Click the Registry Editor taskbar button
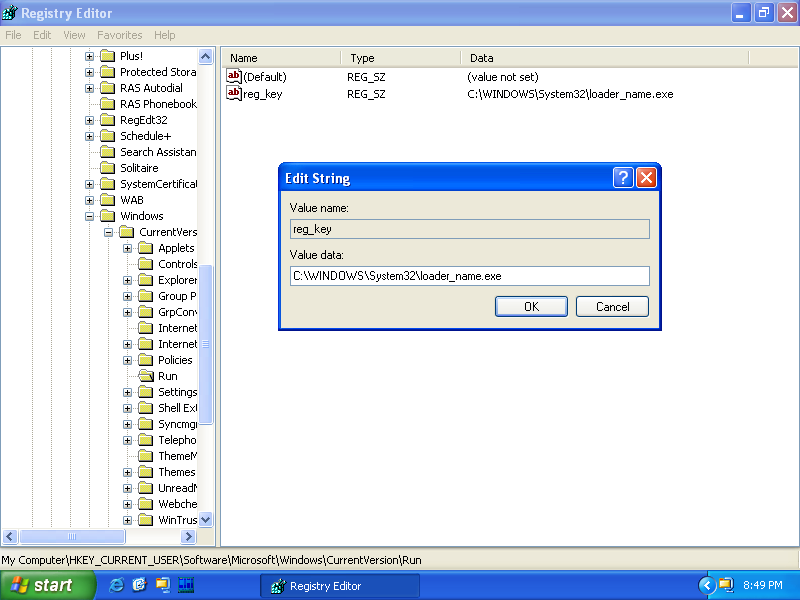The height and width of the screenshot is (600, 800). click(x=340, y=586)
